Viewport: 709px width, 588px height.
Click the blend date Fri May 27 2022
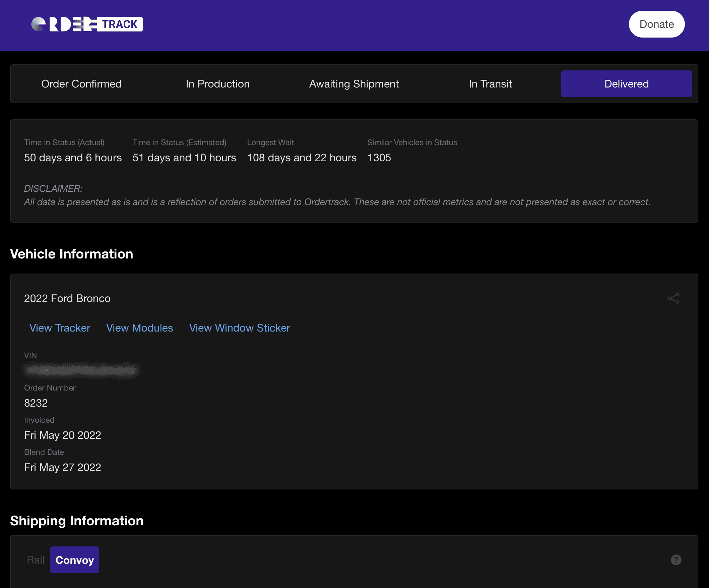click(x=62, y=467)
